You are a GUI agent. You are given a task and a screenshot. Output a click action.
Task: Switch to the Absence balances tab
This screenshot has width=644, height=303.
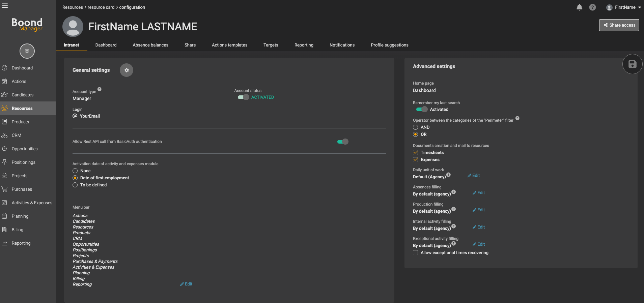tap(150, 45)
